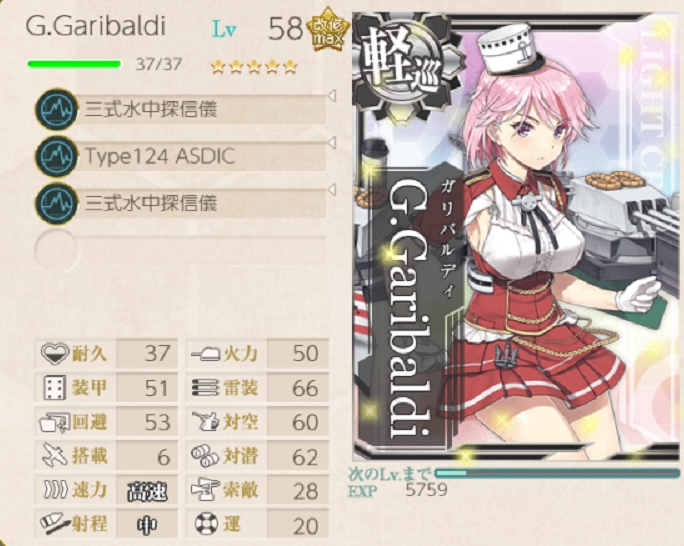Click the G.Garibaldi character card portrait
Image resolution: width=684 pixels, height=546 pixels.
tap(517, 236)
